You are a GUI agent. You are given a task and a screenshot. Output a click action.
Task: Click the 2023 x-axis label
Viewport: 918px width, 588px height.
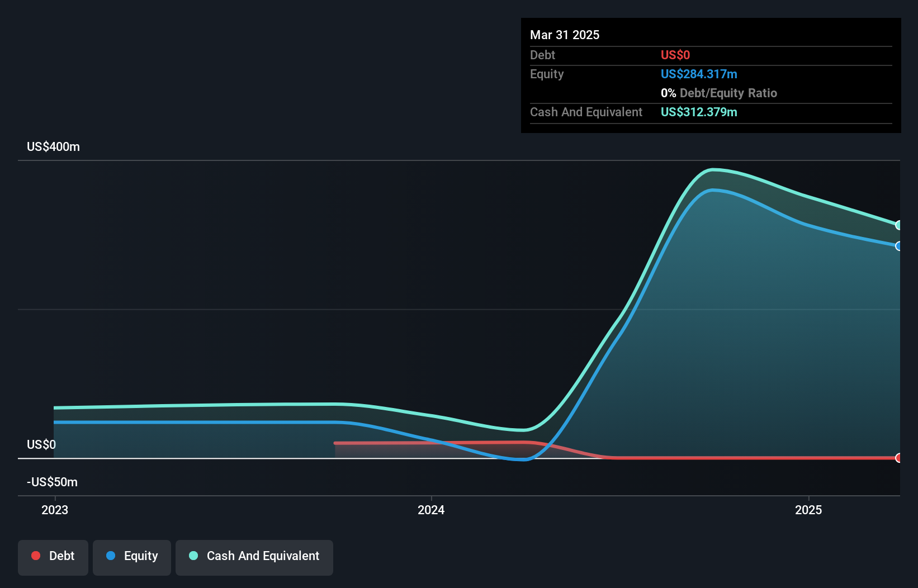(x=55, y=510)
